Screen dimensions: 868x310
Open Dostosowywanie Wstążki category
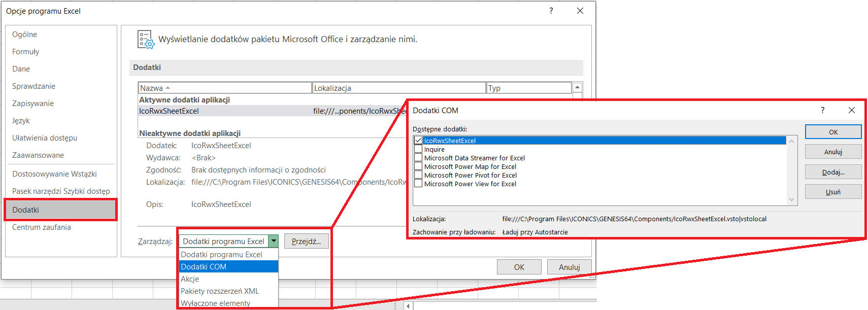(54, 174)
